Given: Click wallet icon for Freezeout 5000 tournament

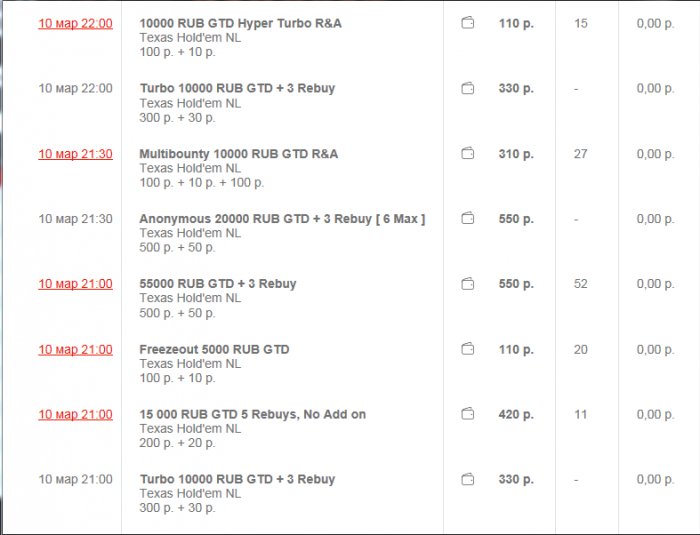Looking at the screenshot, I should (x=467, y=349).
